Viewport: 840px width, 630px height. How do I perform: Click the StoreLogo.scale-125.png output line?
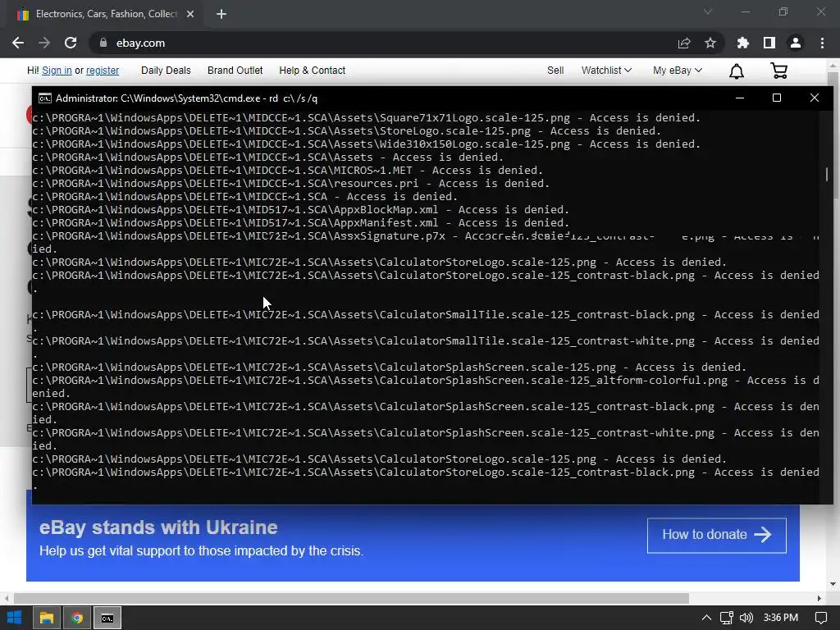[347, 130]
